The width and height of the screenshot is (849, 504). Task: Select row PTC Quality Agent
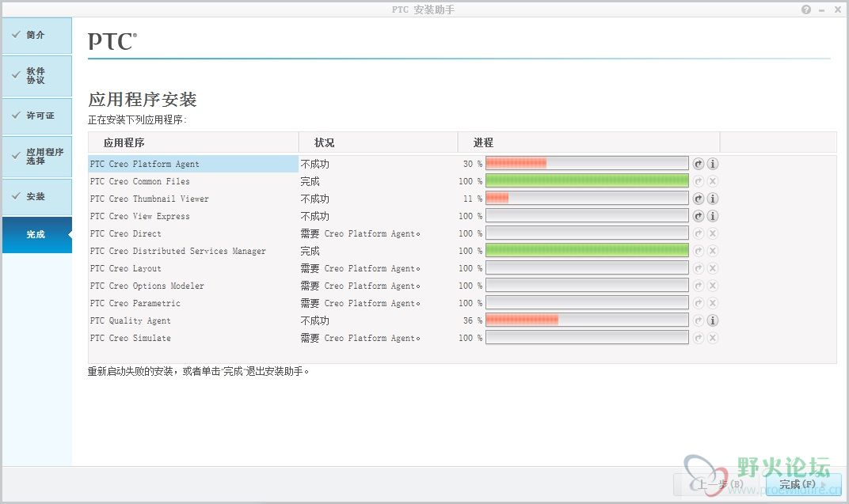(x=193, y=320)
